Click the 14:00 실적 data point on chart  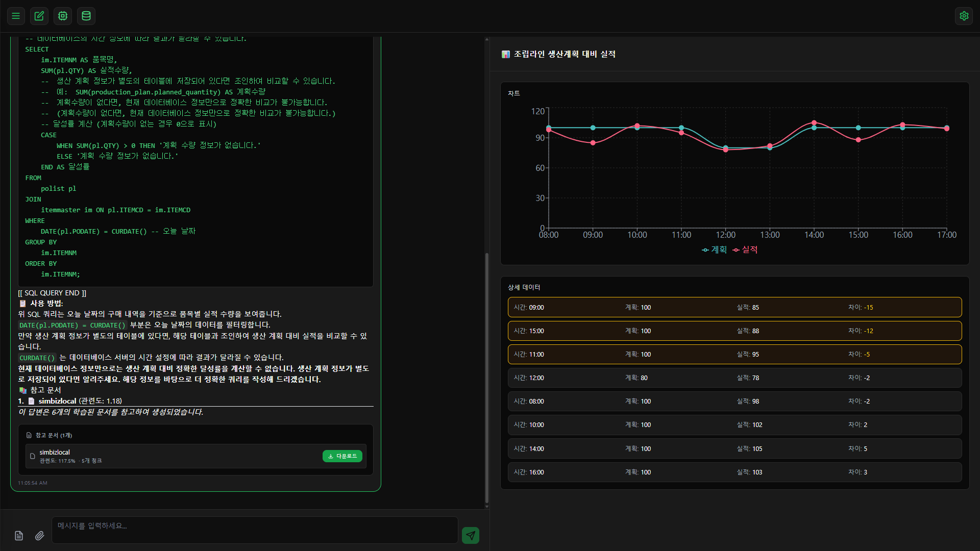(x=814, y=123)
